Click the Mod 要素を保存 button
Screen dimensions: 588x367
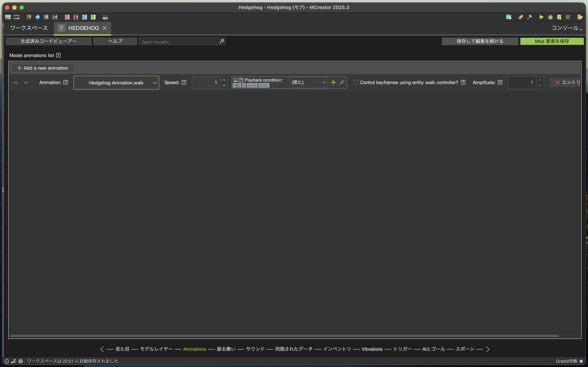point(552,41)
